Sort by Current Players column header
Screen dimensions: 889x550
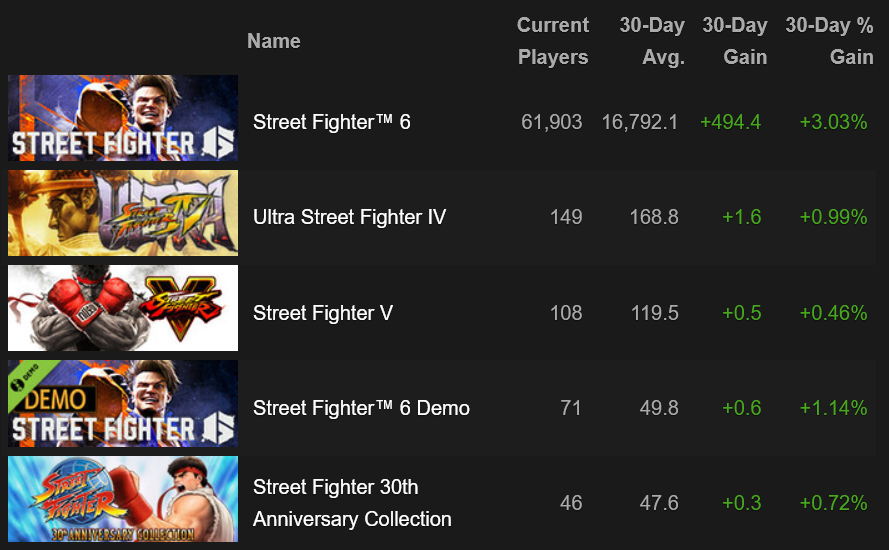point(553,41)
